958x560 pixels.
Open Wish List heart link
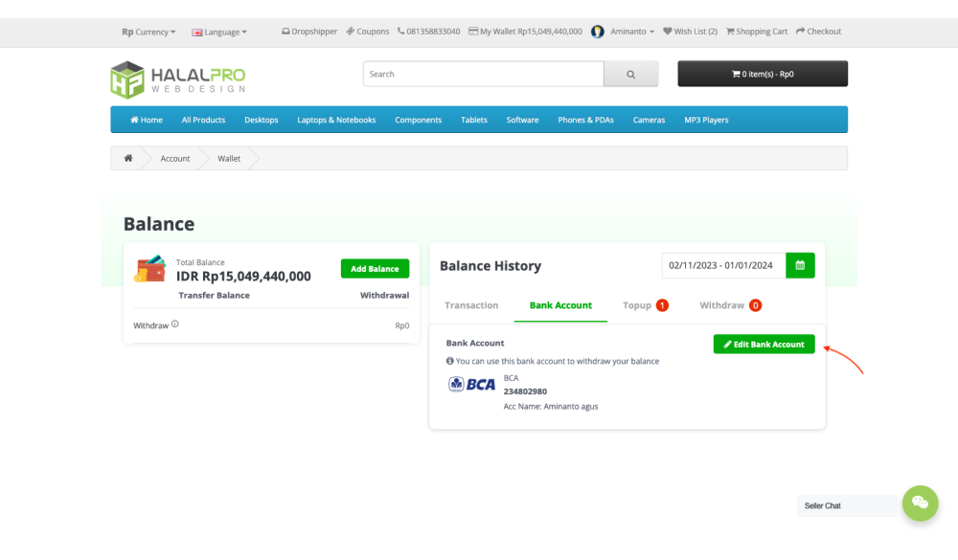point(690,32)
